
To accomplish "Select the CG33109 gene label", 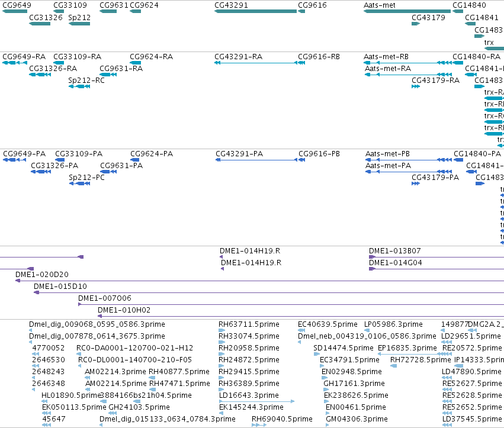I will [70, 5].
